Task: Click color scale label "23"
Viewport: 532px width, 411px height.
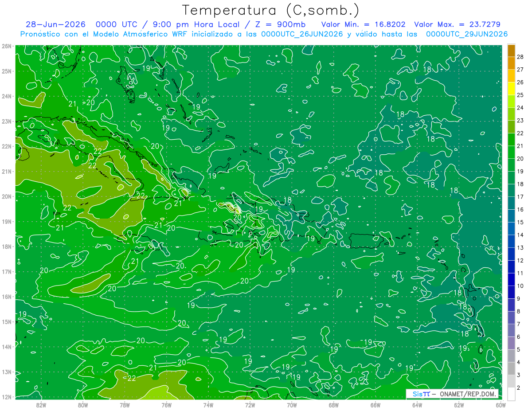Action: 520,121
